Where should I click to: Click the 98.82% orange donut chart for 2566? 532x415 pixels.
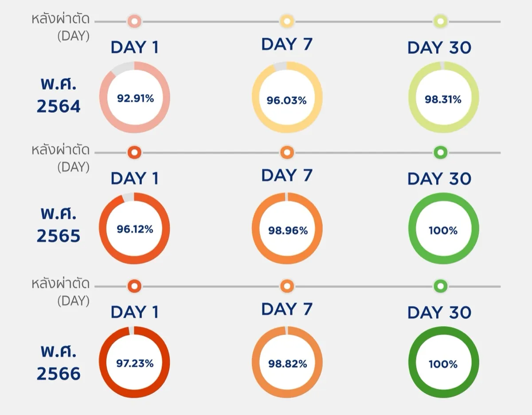[287, 363]
